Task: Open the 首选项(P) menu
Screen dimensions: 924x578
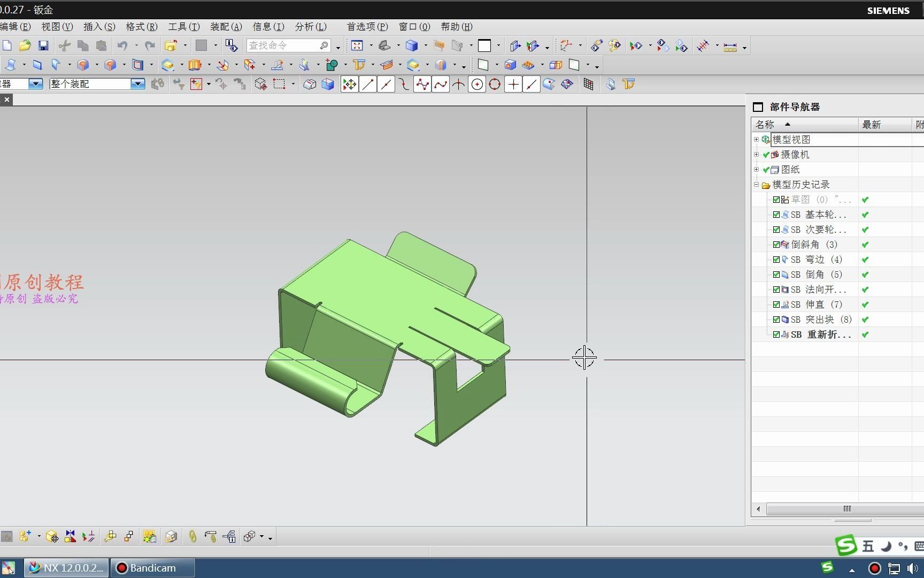Action: click(x=367, y=27)
